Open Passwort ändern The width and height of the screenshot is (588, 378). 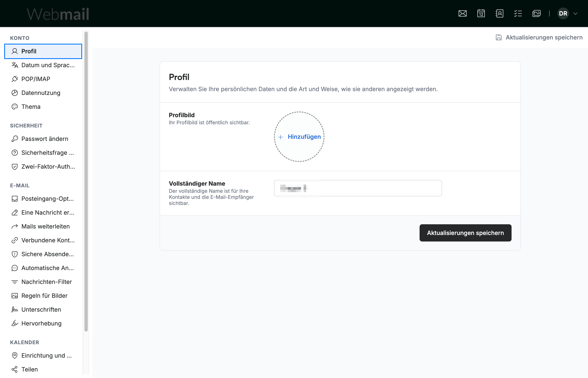point(43,139)
